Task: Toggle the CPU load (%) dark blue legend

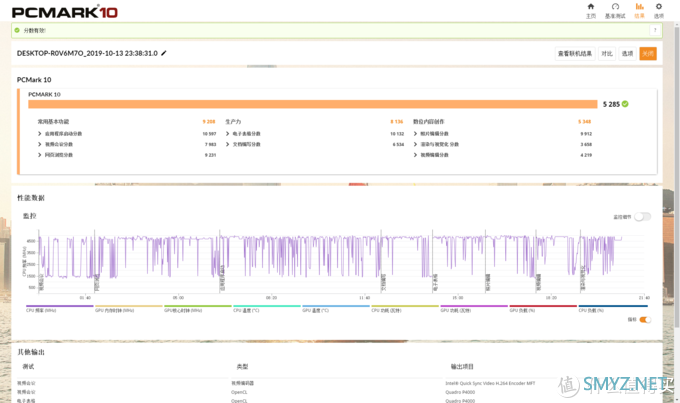Action: [x=612, y=308]
